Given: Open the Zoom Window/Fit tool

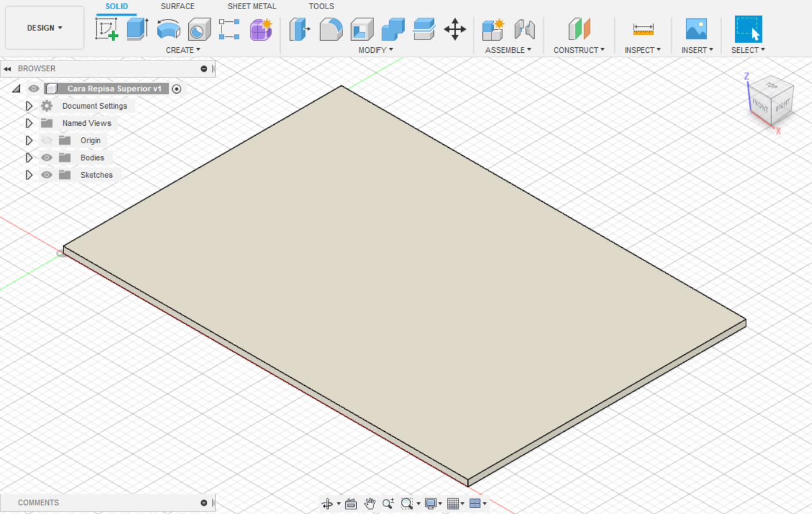Looking at the screenshot, I should point(407,504).
